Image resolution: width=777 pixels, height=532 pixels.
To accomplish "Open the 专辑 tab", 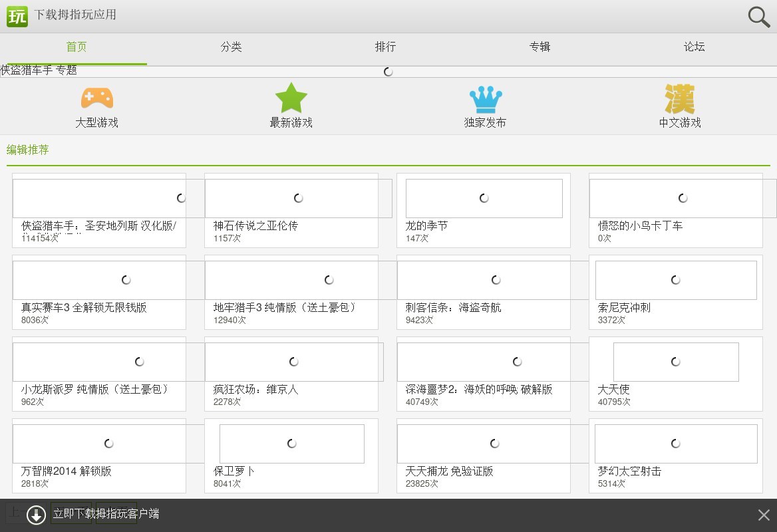I will [x=540, y=47].
